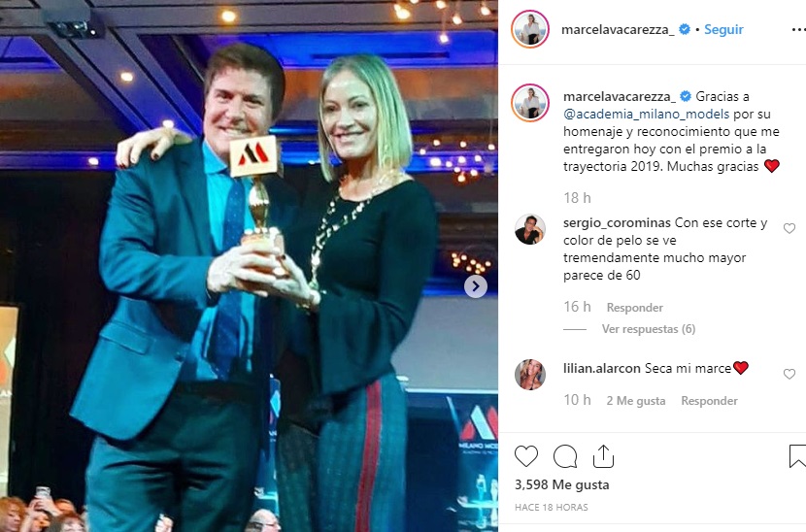Open marcelavacarezza_ header profile picture
The height and width of the screenshot is (532, 806).
[x=530, y=29]
